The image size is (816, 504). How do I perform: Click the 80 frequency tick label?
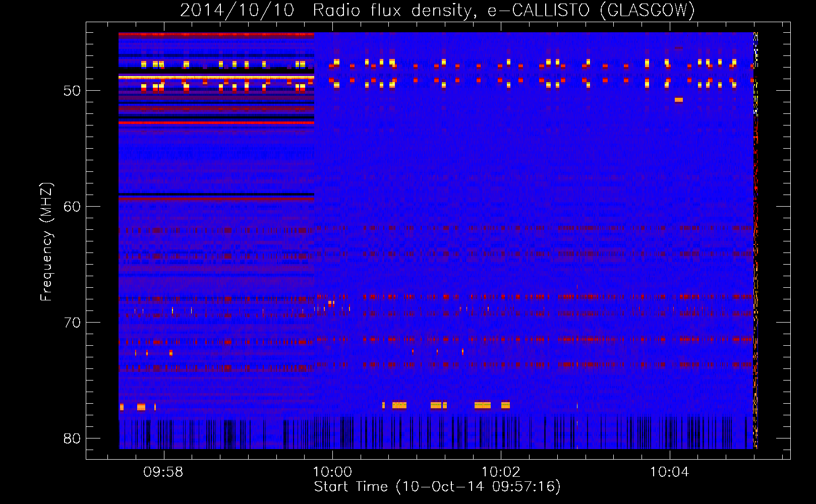tap(72, 438)
